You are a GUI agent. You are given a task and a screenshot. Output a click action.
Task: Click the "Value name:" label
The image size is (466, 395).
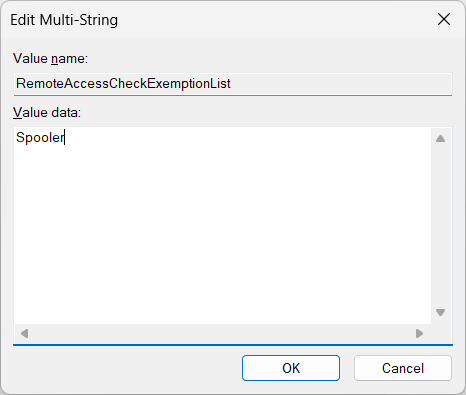[x=50, y=59]
